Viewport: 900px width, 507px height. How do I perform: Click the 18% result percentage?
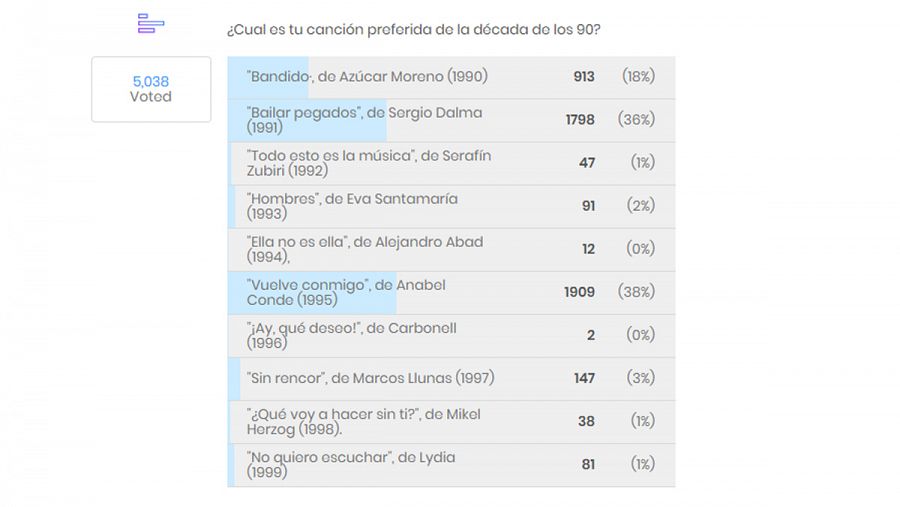click(x=638, y=77)
